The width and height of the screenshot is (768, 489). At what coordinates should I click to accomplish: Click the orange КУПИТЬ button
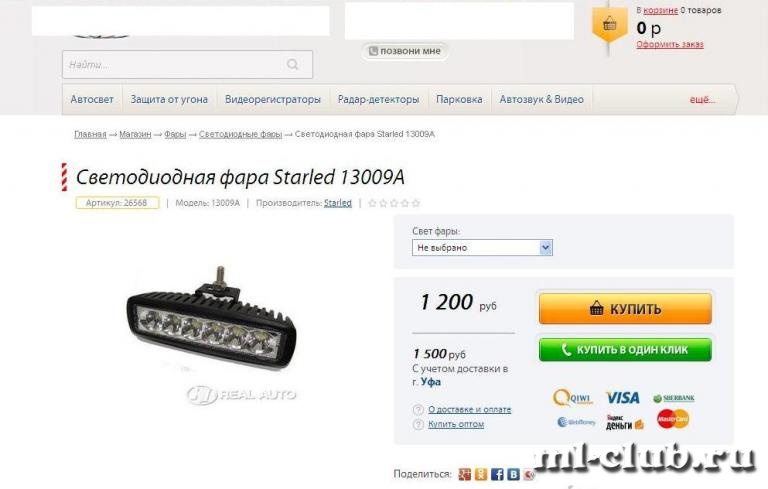[x=625, y=309]
